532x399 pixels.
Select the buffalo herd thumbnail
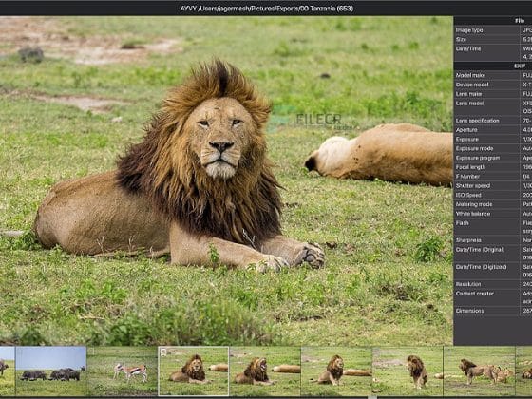point(51,370)
